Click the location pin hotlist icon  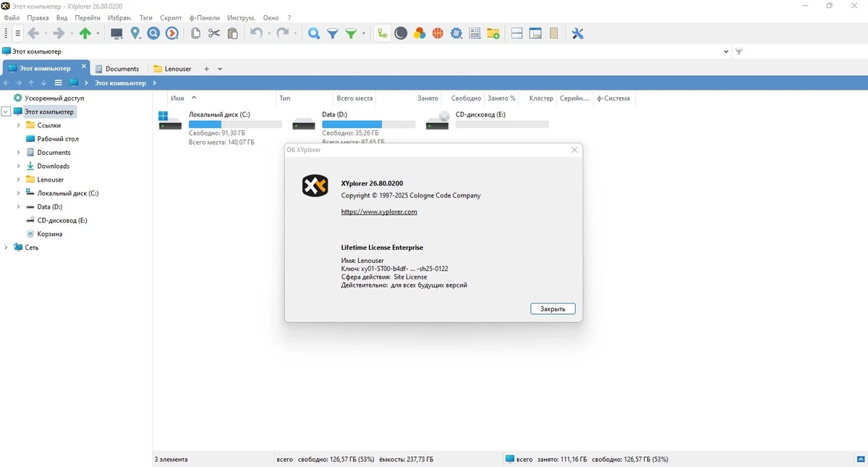(x=135, y=33)
